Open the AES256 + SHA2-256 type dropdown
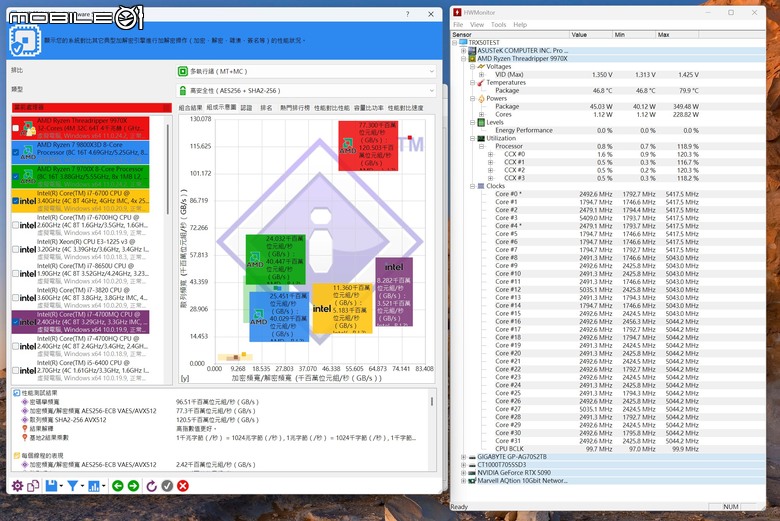 [x=306, y=91]
